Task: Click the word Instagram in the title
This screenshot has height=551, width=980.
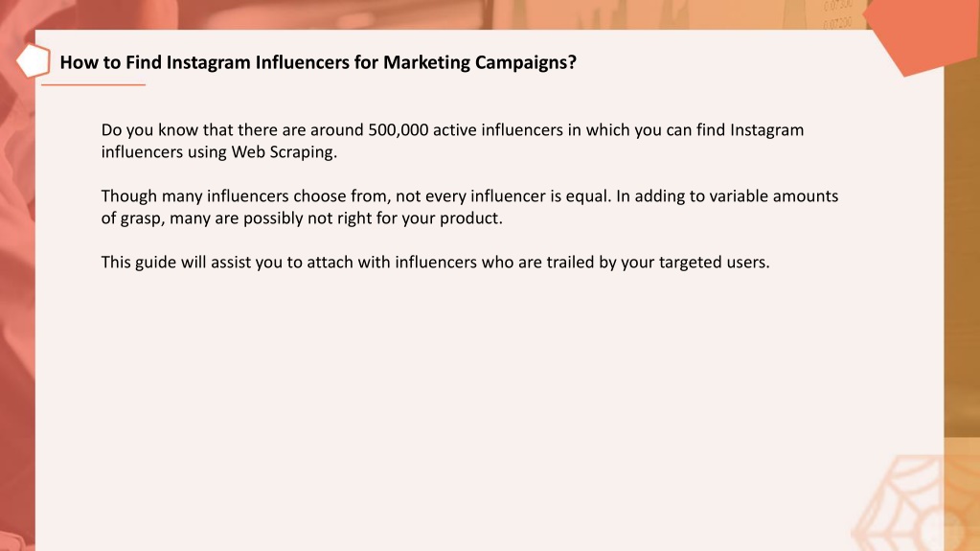Action: (x=208, y=62)
